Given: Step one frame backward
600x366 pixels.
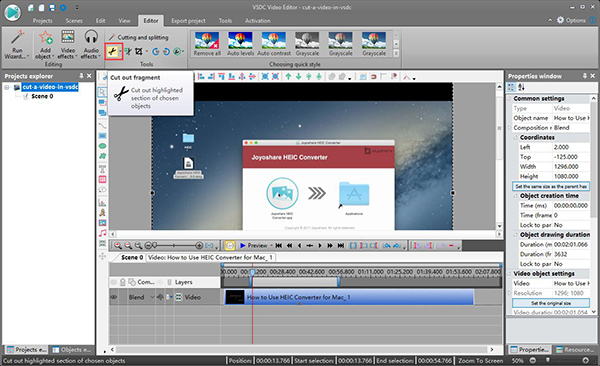Looking at the screenshot, I should click(x=299, y=245).
